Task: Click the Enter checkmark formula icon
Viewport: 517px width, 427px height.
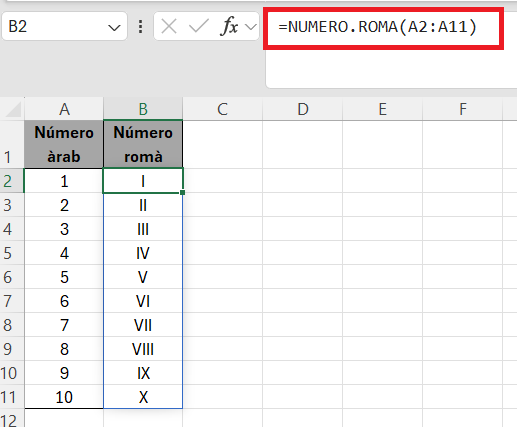Action: pos(199,26)
